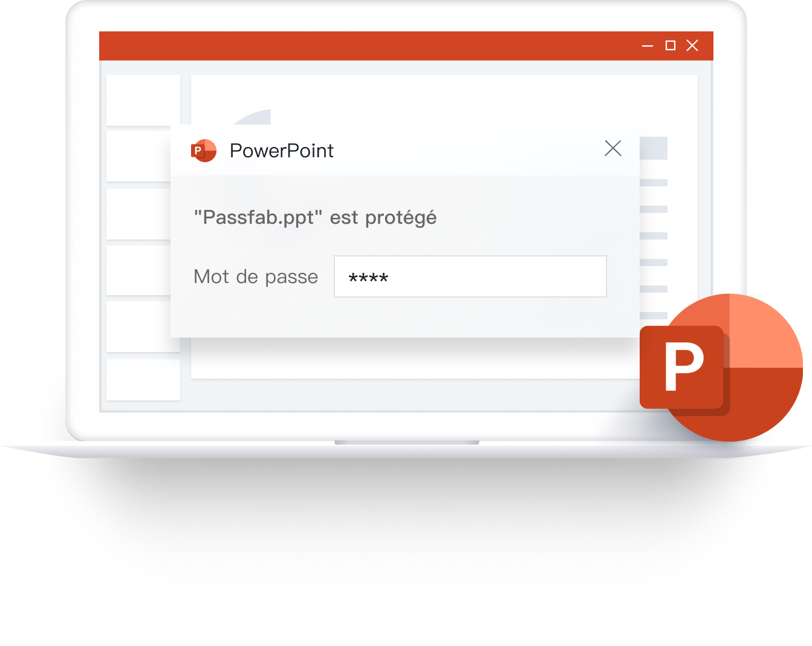Screen dimensions: 812x646
Task: Click the PowerPoint dialog title text
Action: click(x=282, y=151)
